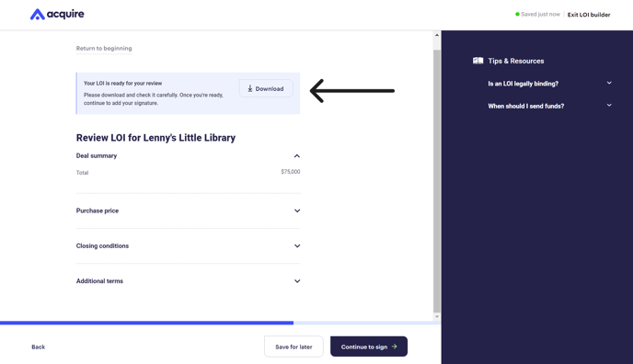633x364 pixels.
Task: Click the download arrow icon
Action: tap(250, 88)
